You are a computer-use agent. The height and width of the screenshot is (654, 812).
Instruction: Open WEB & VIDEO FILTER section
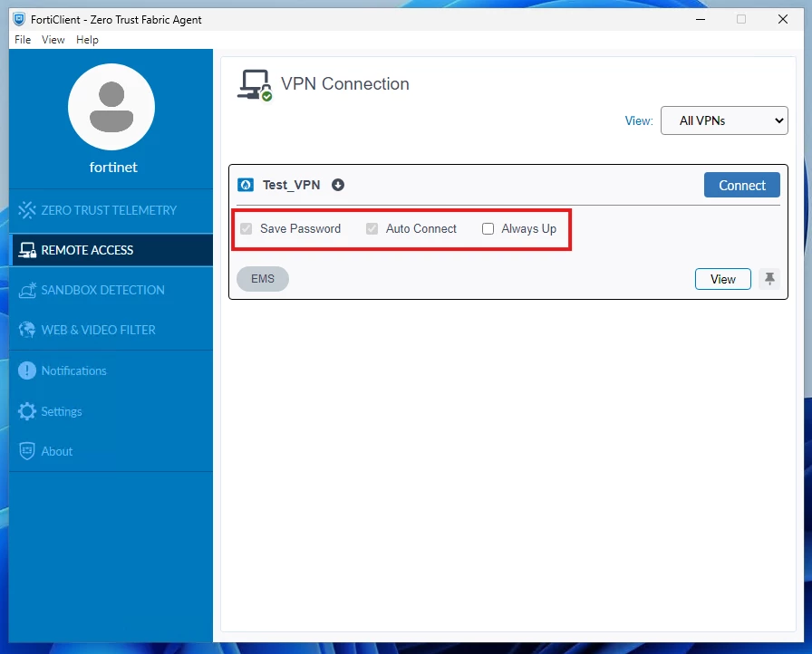(111, 330)
